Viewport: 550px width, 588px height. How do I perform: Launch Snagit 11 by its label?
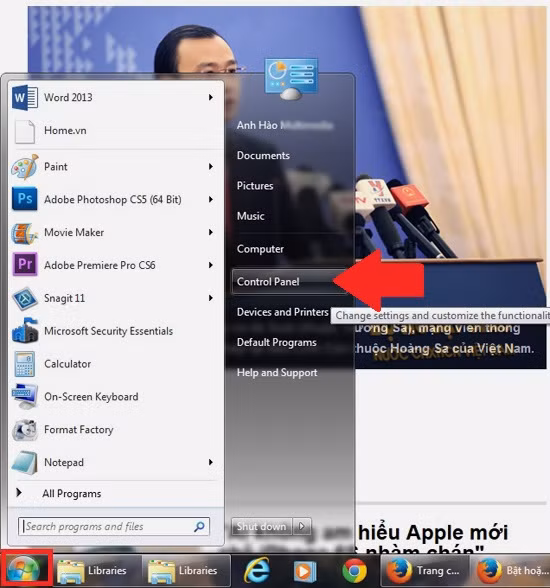point(64,298)
